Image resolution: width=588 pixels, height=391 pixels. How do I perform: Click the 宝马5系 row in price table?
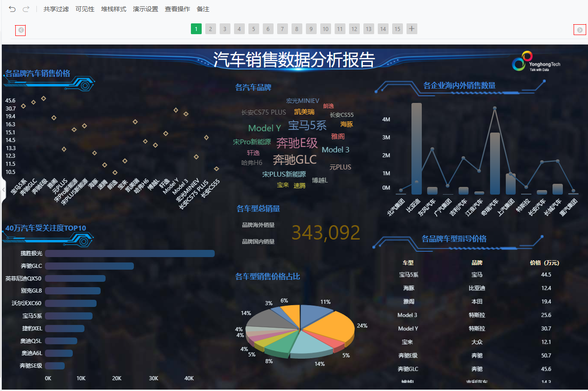(477, 275)
